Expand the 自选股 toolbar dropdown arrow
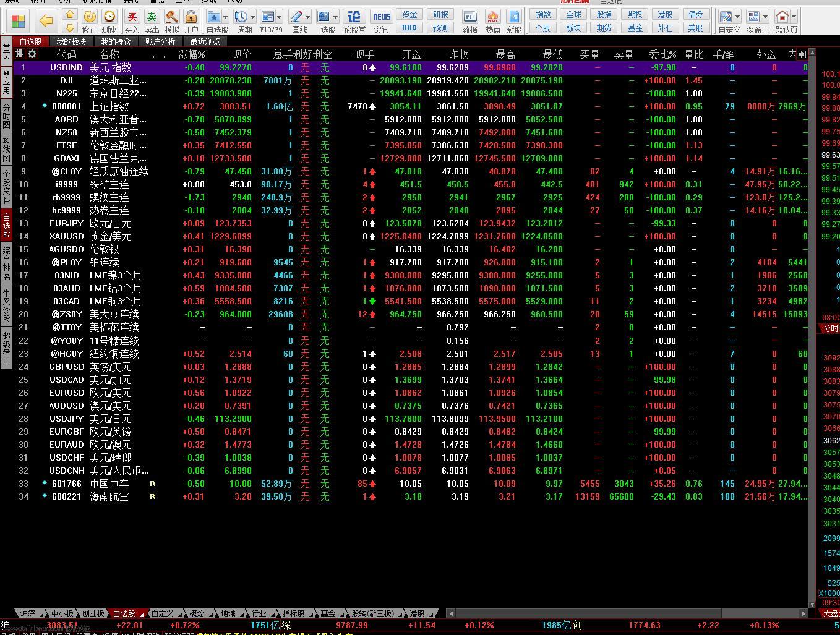 point(225,17)
